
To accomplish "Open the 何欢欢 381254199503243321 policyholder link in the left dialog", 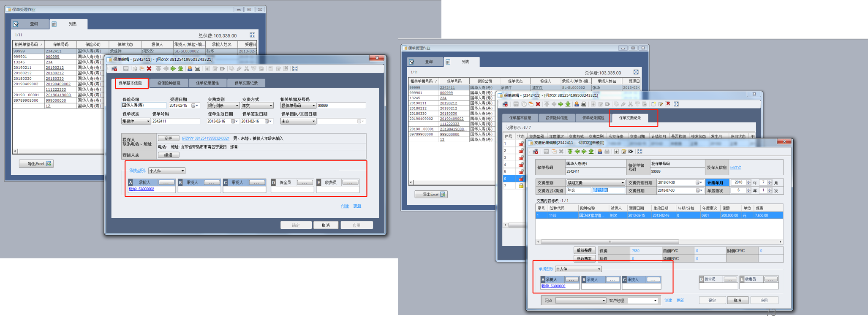I will pyautogui.click(x=206, y=138).
